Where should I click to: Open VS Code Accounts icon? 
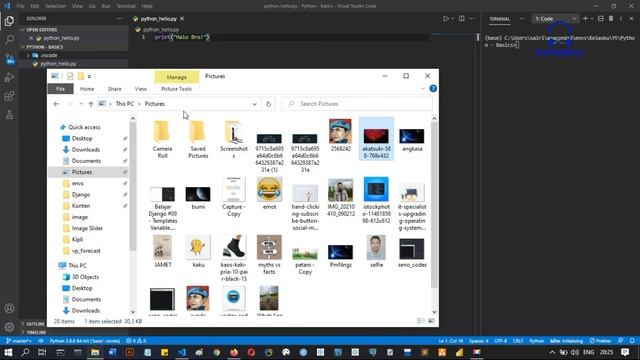pos(9,308)
